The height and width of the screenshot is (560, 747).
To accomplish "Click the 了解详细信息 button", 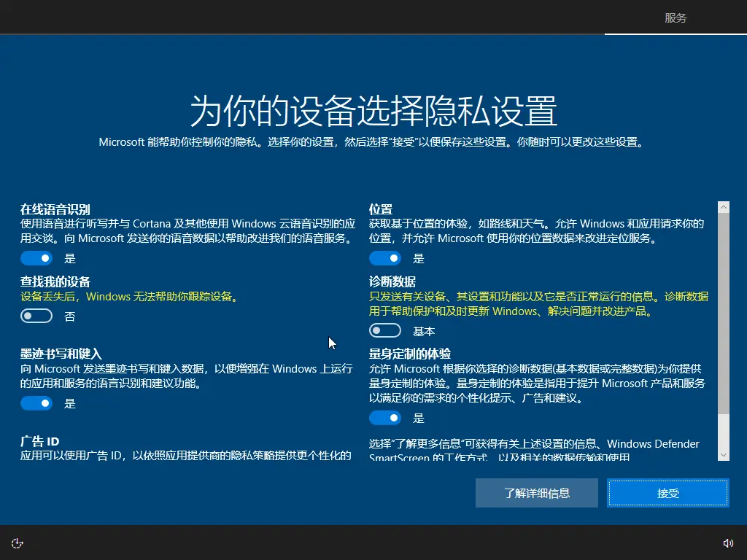I will tap(536, 493).
